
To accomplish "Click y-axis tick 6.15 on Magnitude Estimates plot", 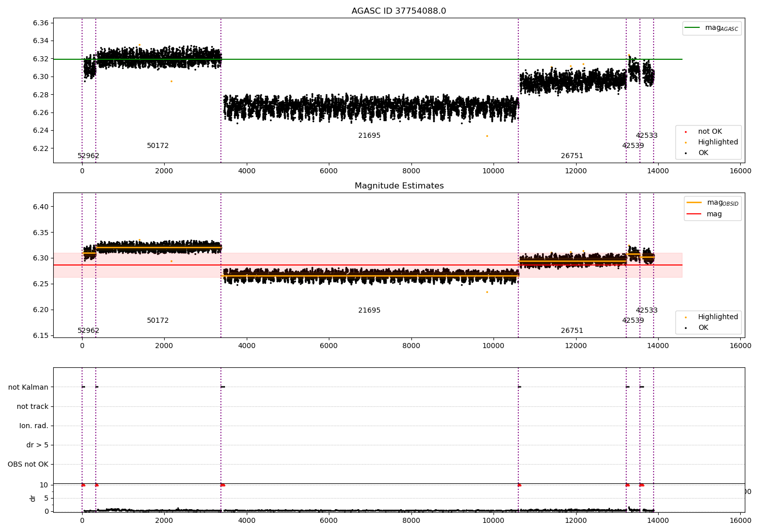I will (40, 335).
